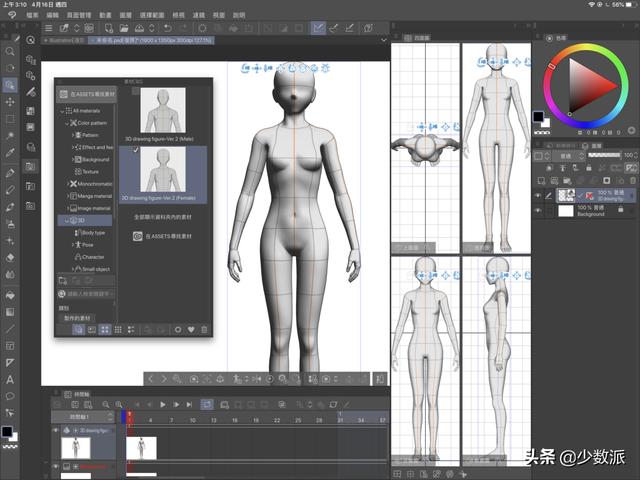Screen dimensions: 640x480
Task: Click the next frame button in timeline
Action: (x=176, y=404)
